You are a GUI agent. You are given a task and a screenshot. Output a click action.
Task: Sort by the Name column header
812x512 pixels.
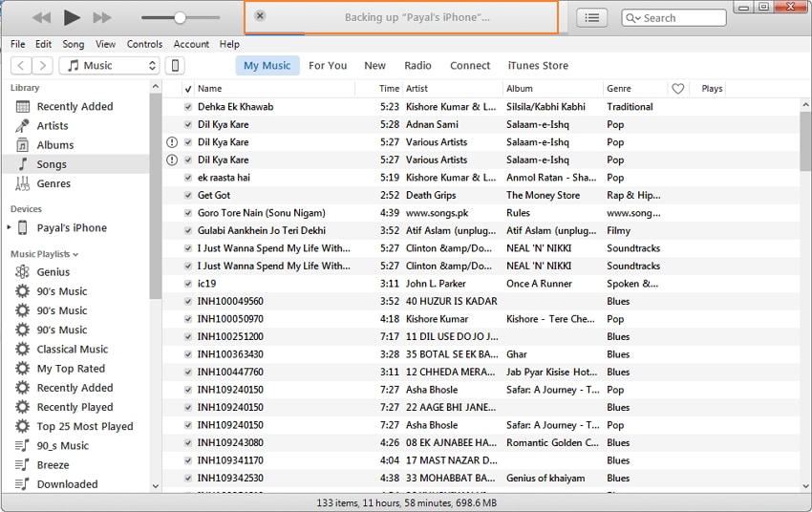pos(274,89)
